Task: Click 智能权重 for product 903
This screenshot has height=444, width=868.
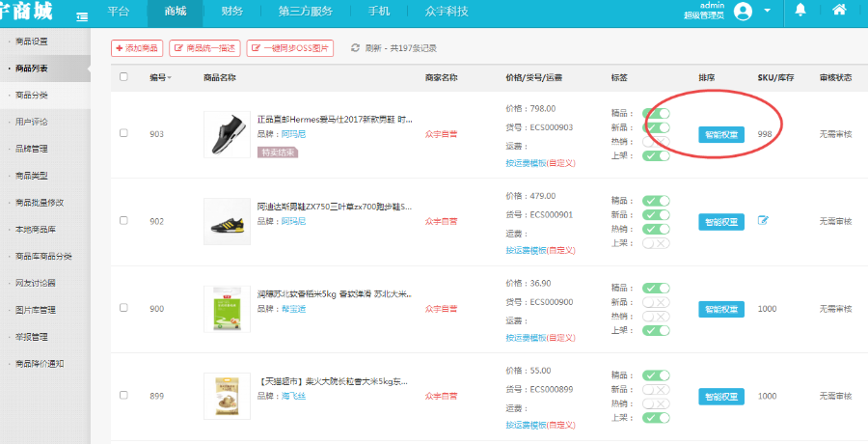Action: tap(721, 135)
